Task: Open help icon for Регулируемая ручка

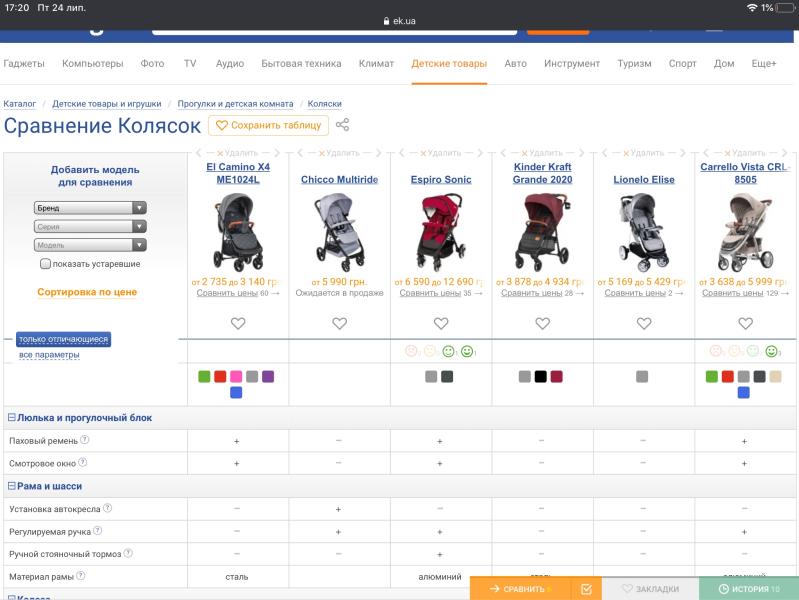Action: point(97,531)
